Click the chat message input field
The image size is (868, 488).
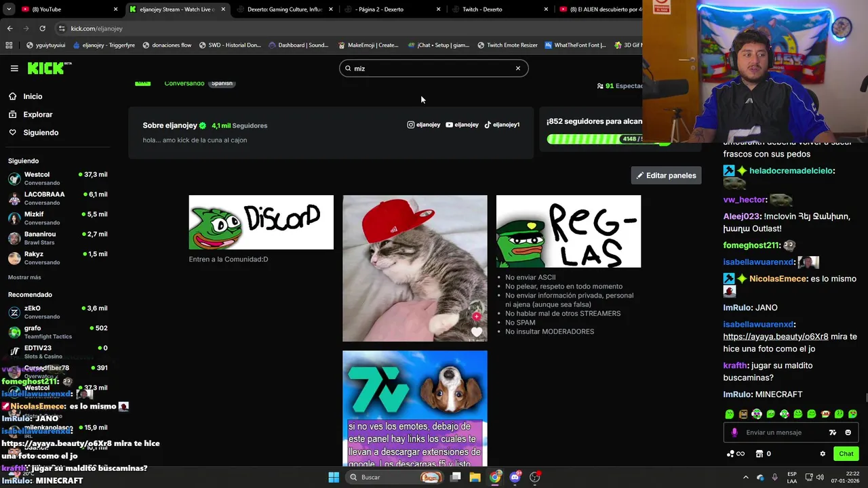pos(783,432)
